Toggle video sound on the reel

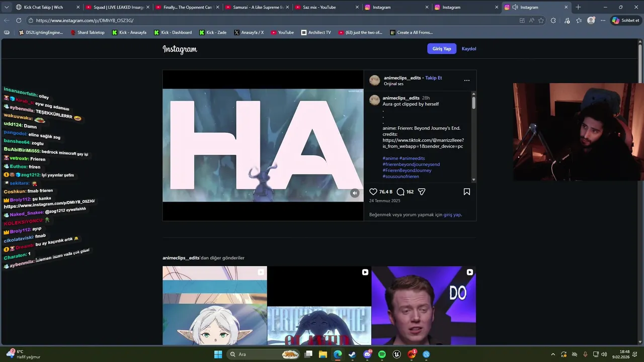tap(355, 193)
